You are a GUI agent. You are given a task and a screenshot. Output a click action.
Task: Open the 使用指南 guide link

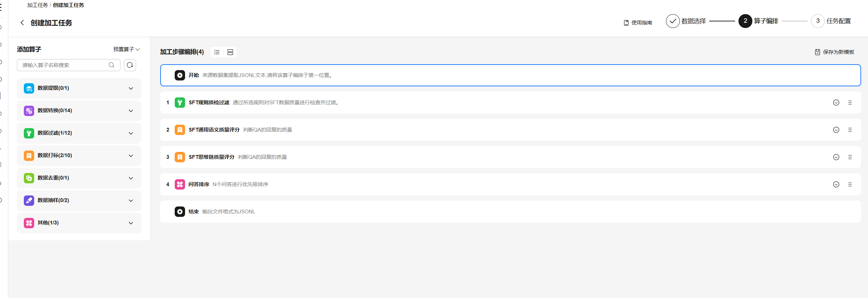[638, 23]
